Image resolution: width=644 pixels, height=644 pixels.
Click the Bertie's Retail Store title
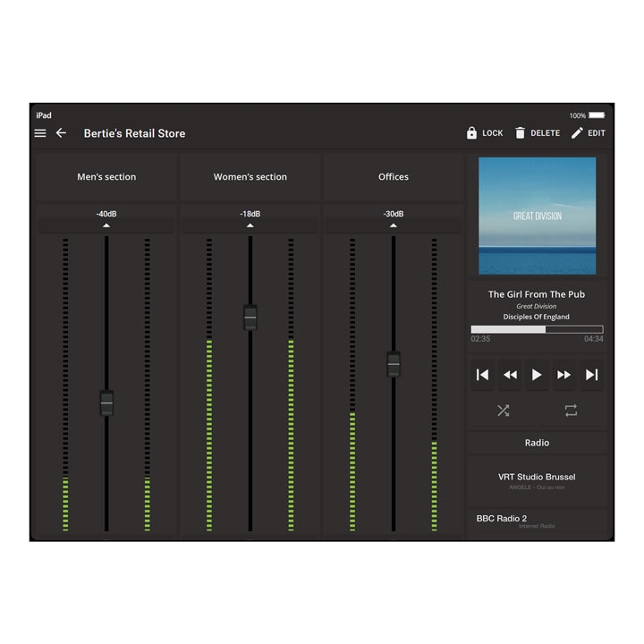click(x=134, y=133)
